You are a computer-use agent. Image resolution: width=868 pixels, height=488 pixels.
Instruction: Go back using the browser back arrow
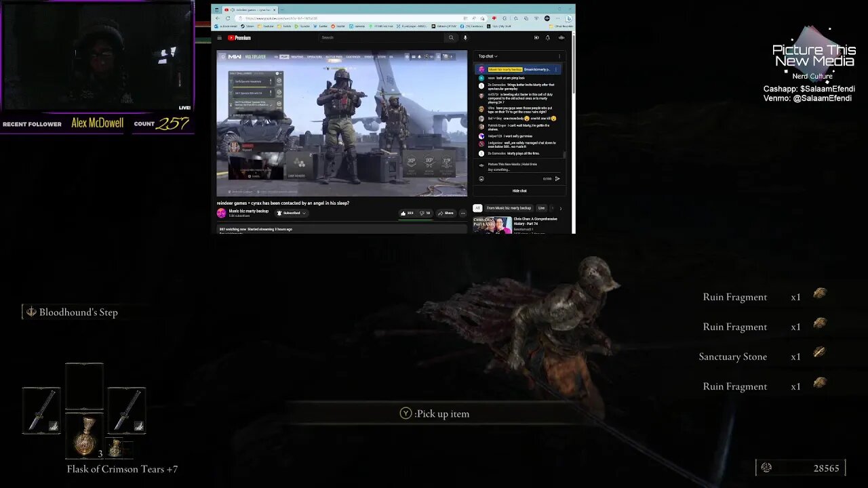[x=217, y=18]
